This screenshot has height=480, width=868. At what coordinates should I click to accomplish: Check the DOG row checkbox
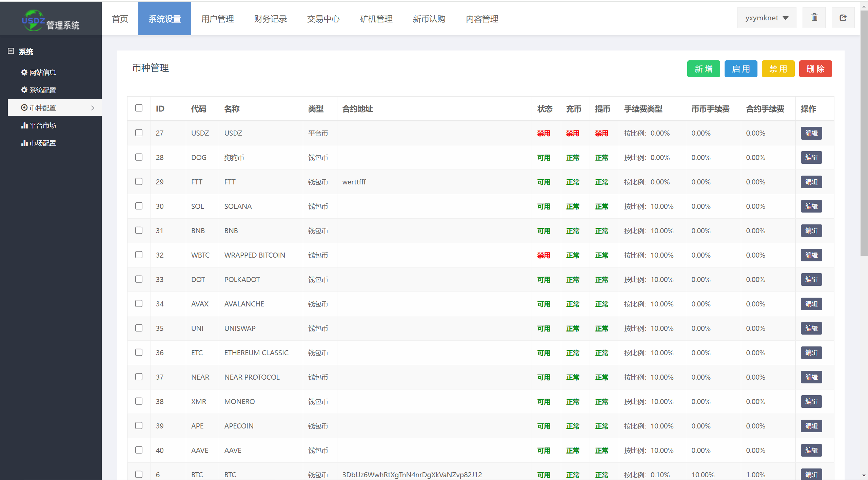click(x=139, y=157)
